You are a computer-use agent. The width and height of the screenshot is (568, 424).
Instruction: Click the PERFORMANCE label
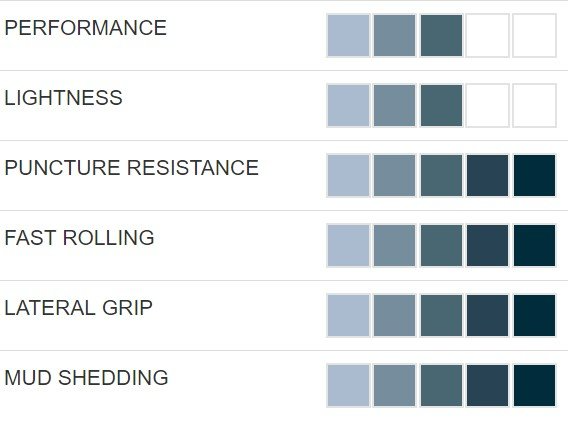(85, 28)
